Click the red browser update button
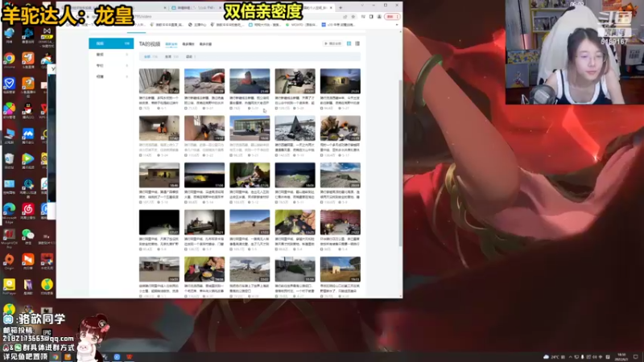 (390, 17)
